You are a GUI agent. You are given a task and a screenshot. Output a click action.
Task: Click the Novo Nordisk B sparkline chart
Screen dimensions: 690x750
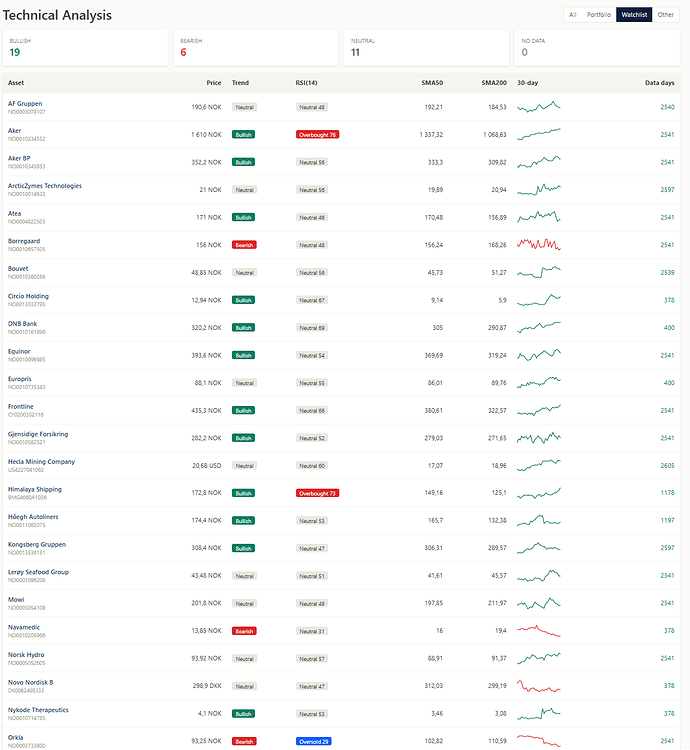click(538, 686)
